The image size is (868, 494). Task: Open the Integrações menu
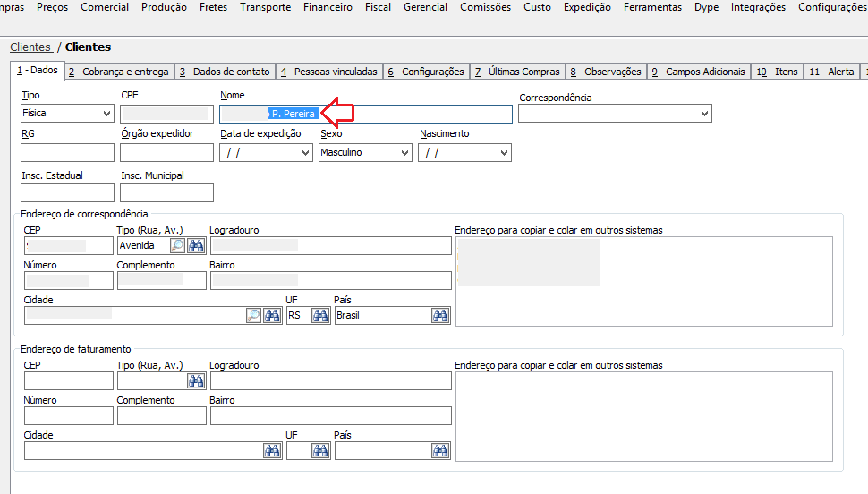[758, 7]
